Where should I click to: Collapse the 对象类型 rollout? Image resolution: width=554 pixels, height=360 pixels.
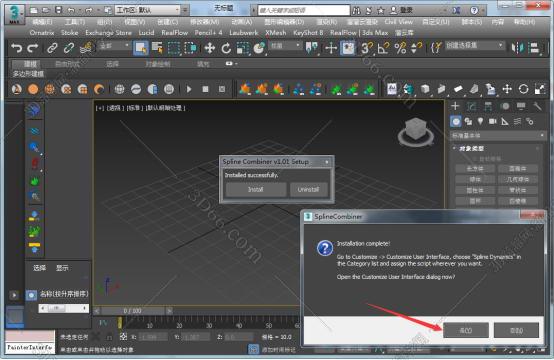point(471,148)
